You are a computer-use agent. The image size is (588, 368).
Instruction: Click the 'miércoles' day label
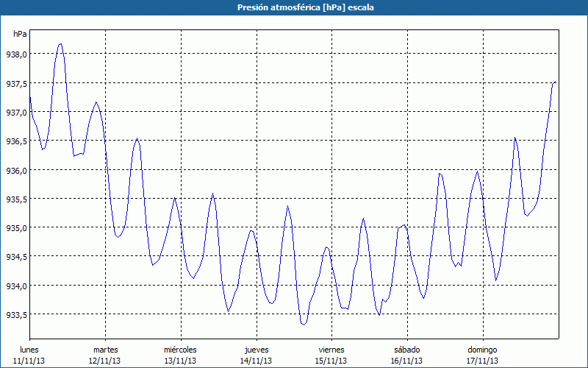(x=180, y=350)
